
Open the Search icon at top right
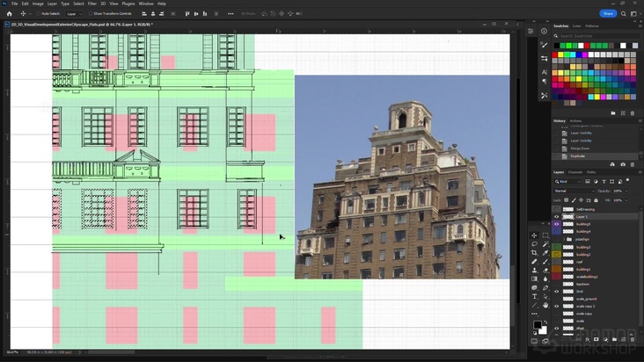(x=624, y=13)
